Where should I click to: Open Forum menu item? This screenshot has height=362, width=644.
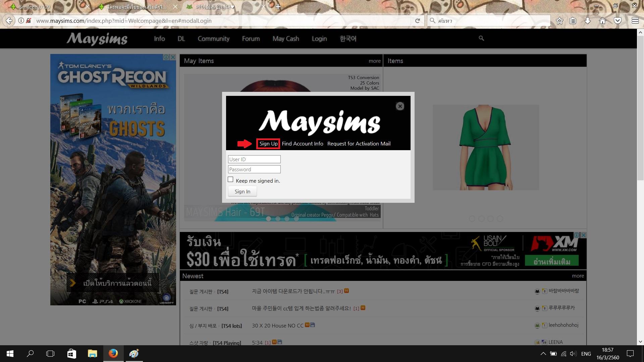251,39
